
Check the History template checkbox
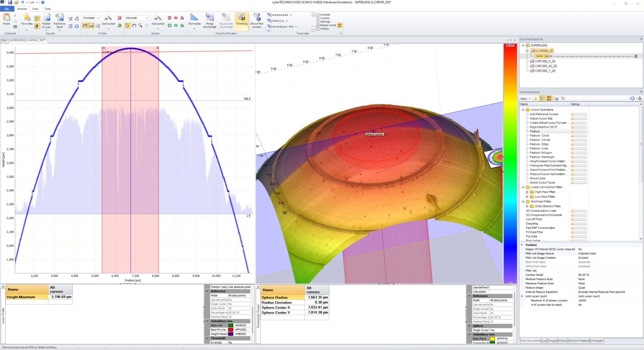click(x=318, y=29)
